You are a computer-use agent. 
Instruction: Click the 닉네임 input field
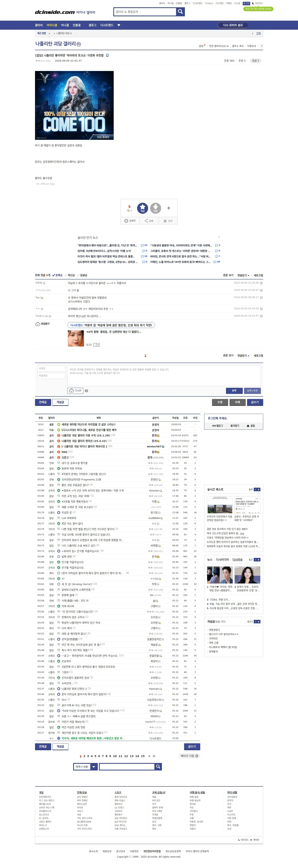click(x=51, y=369)
